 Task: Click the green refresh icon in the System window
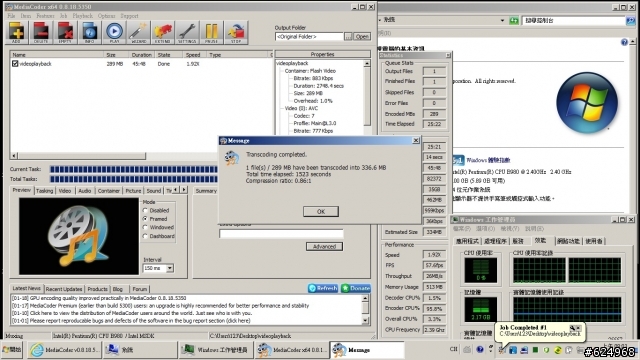click(514, 20)
